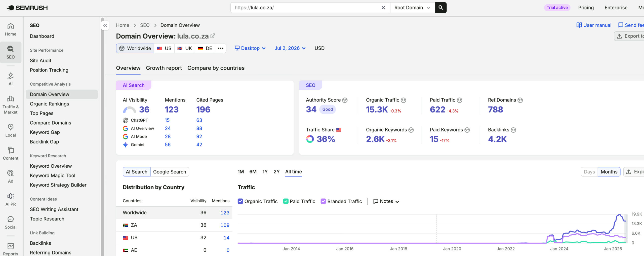Open the Content section icon
This screenshot has height=256, width=644.
point(11,153)
